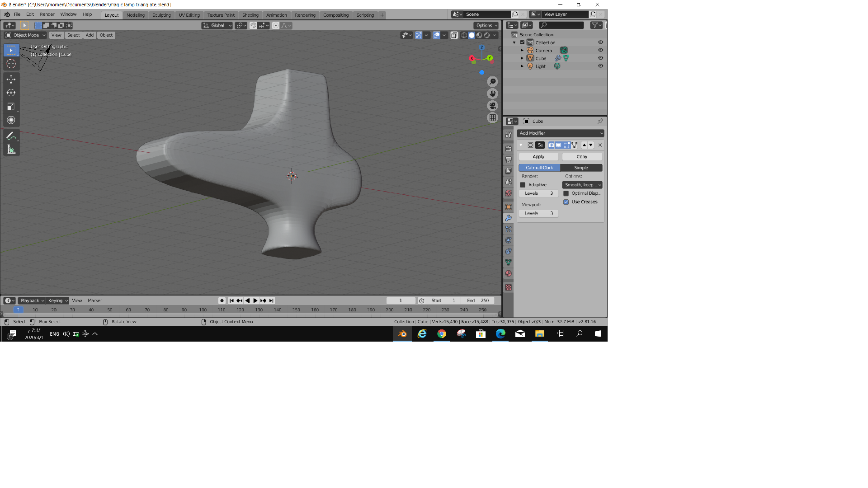Open the Texture properties tab

tap(508, 287)
